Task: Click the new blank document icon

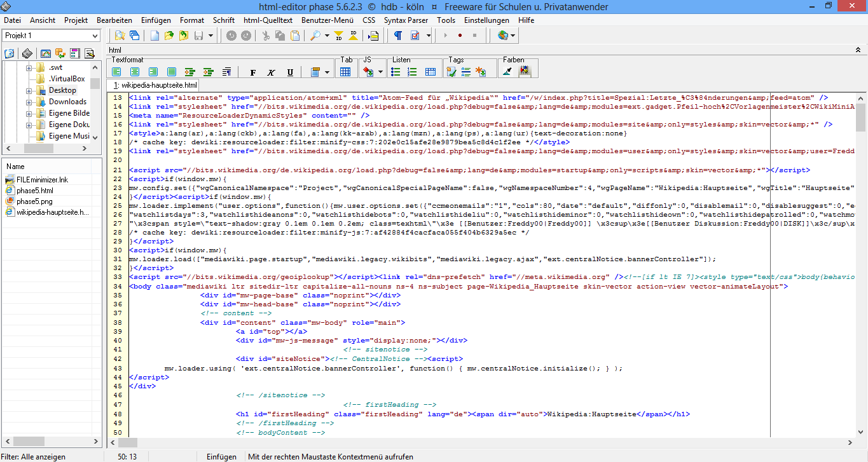Action: point(155,36)
